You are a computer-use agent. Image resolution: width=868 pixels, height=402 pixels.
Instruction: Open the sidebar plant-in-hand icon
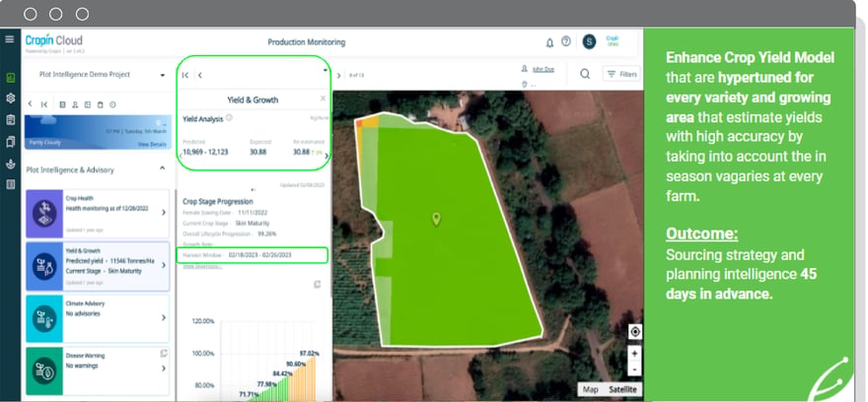click(x=10, y=164)
